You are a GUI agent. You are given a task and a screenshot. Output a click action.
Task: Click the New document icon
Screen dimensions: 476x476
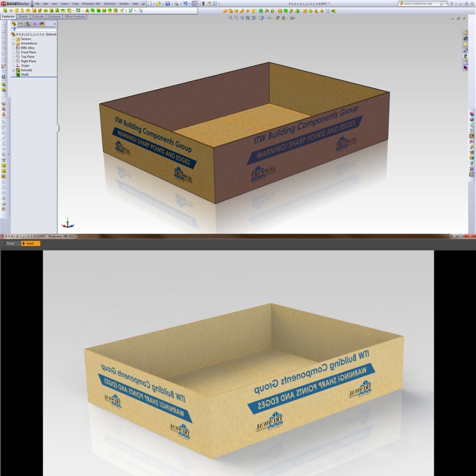pyautogui.click(x=150, y=3)
